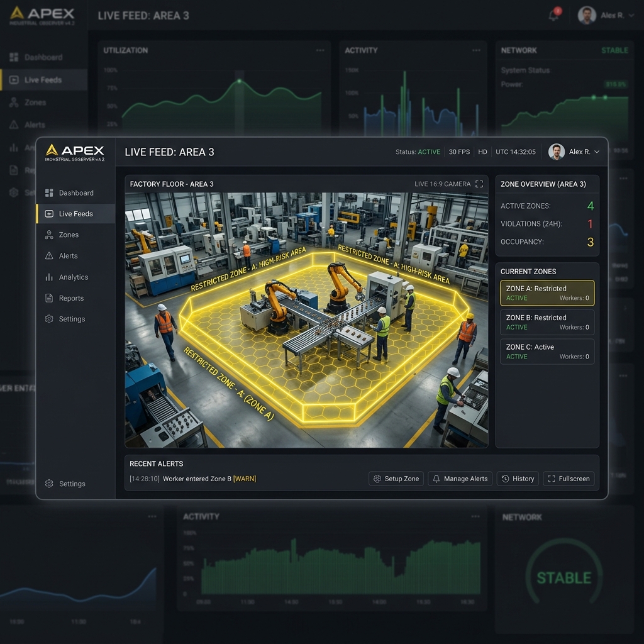
Task: Click the History clock icon
Action: pos(506,479)
